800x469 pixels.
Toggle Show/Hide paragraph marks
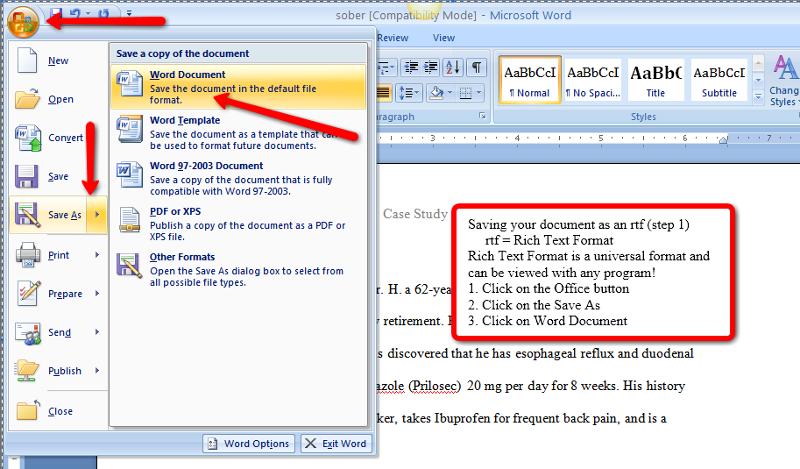point(476,67)
